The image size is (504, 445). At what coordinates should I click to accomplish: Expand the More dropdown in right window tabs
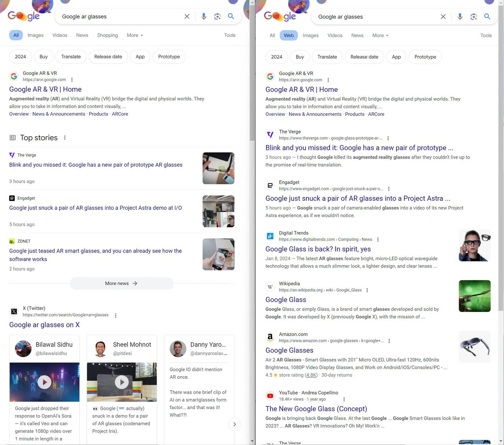(x=380, y=35)
